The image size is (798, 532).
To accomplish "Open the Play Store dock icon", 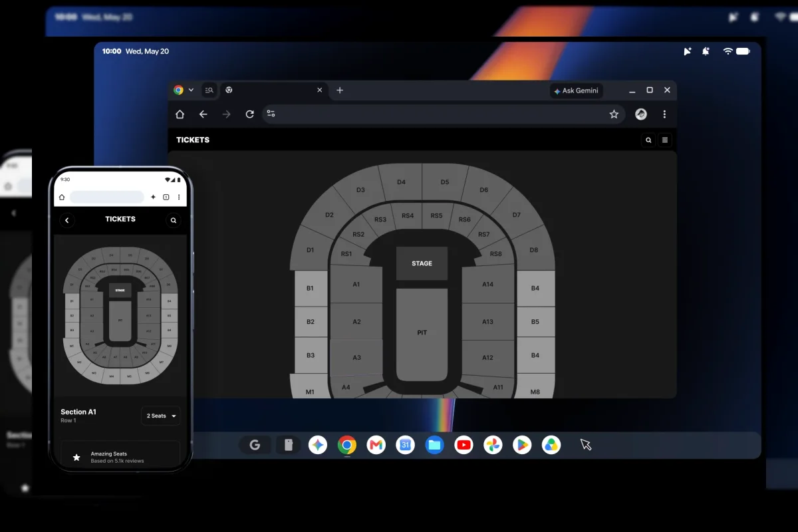I will tap(522, 445).
